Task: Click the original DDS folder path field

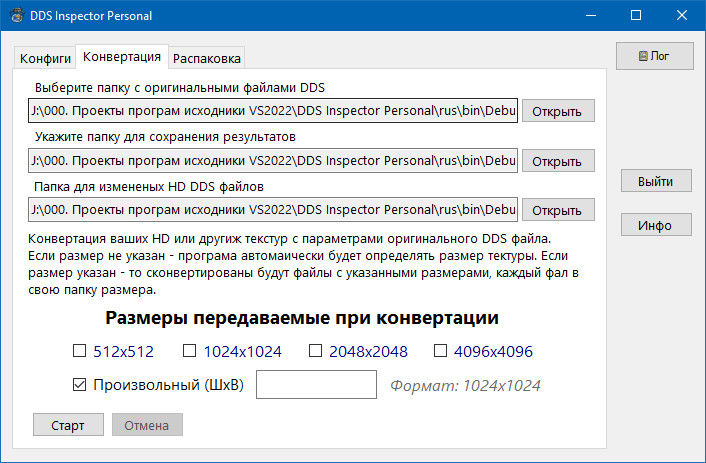Action: (x=272, y=110)
